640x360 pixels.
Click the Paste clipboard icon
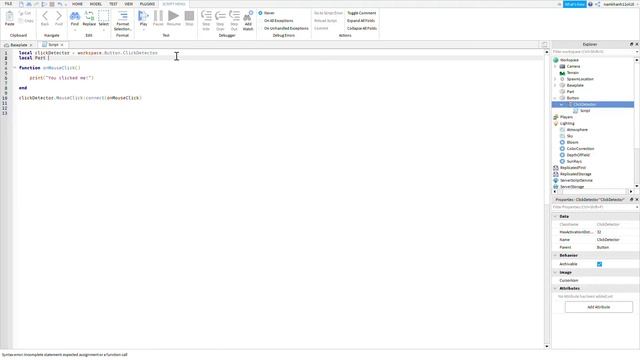point(9,17)
